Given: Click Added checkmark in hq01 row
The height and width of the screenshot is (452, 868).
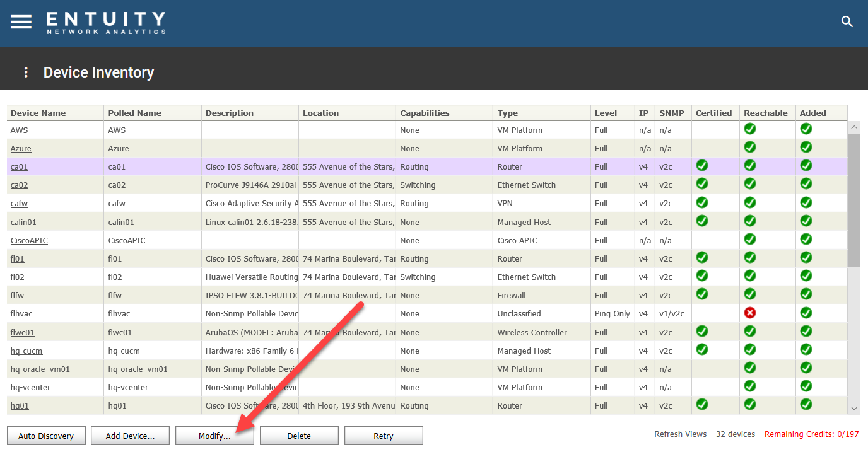Looking at the screenshot, I should coord(806,404).
